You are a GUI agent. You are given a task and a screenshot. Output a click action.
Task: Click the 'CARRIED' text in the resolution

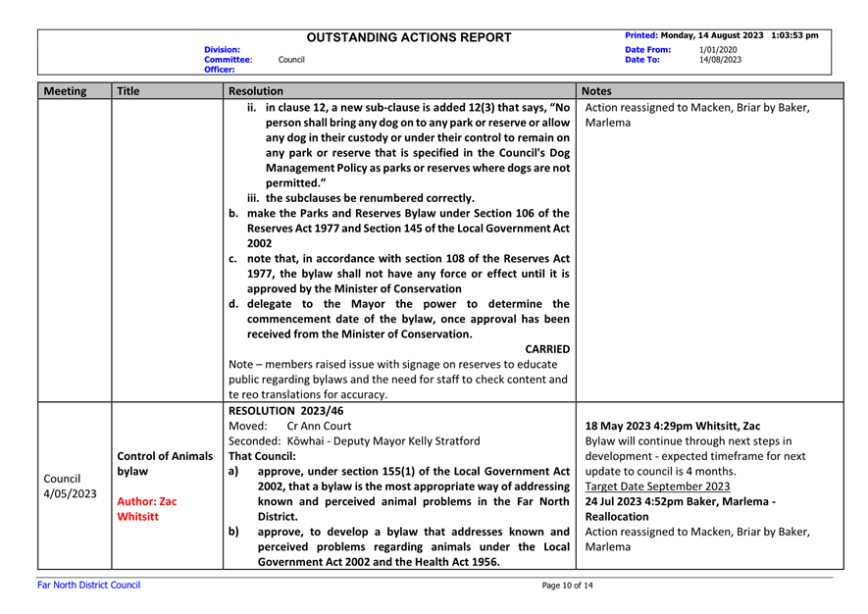click(x=547, y=349)
